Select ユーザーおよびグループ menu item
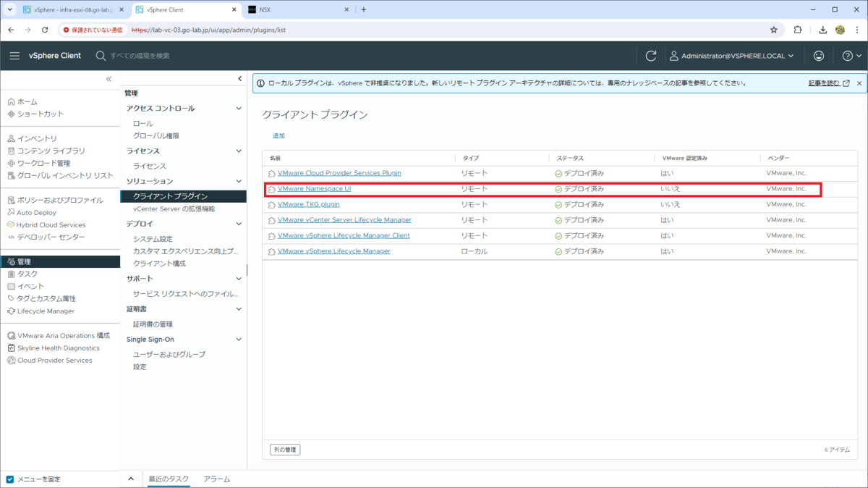The image size is (868, 488). [x=169, y=355]
